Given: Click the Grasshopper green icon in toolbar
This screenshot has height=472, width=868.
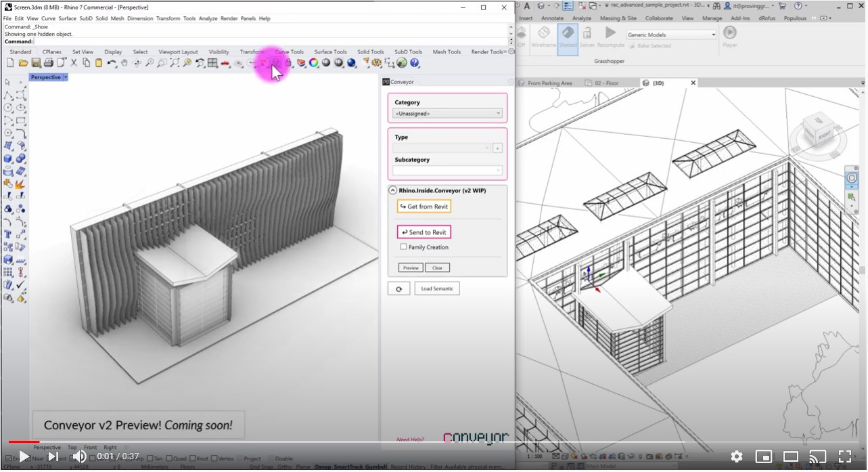Looking at the screenshot, I should 402,63.
